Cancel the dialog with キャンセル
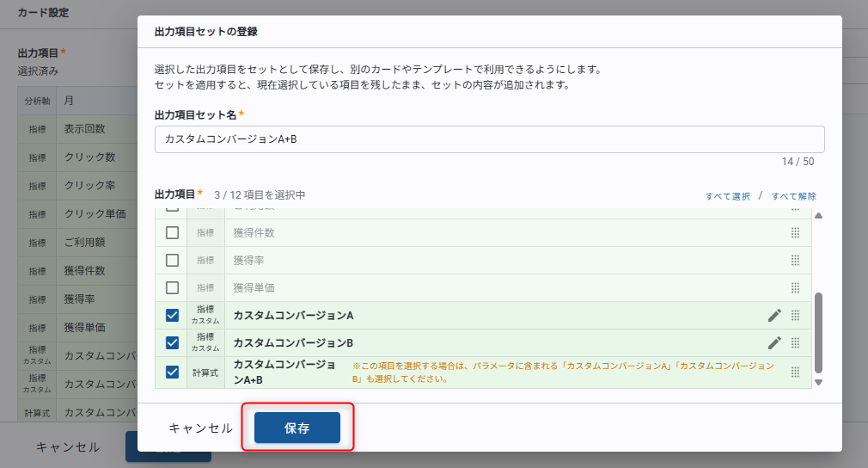This screenshot has height=468, width=868. (x=200, y=428)
